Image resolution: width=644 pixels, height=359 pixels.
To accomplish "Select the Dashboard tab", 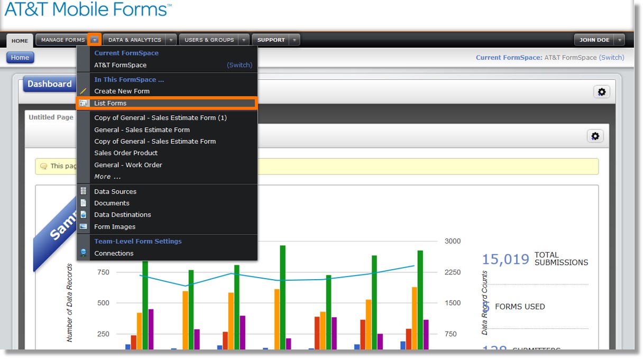I will point(50,84).
